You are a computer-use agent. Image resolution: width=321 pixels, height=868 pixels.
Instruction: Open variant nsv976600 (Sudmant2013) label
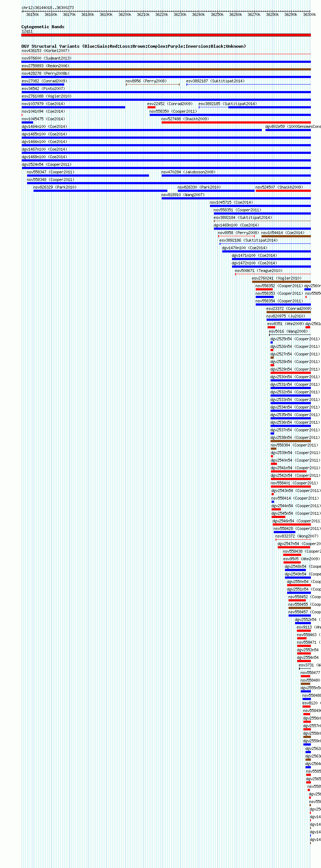point(47,58)
